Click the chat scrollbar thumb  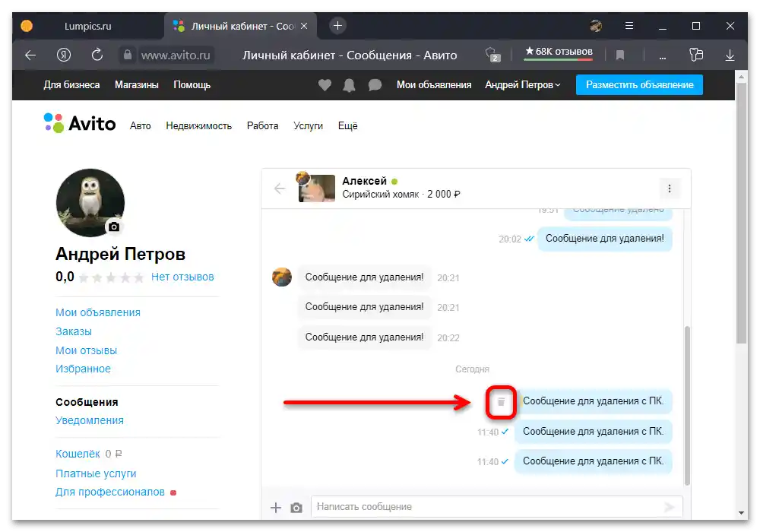pos(687,405)
